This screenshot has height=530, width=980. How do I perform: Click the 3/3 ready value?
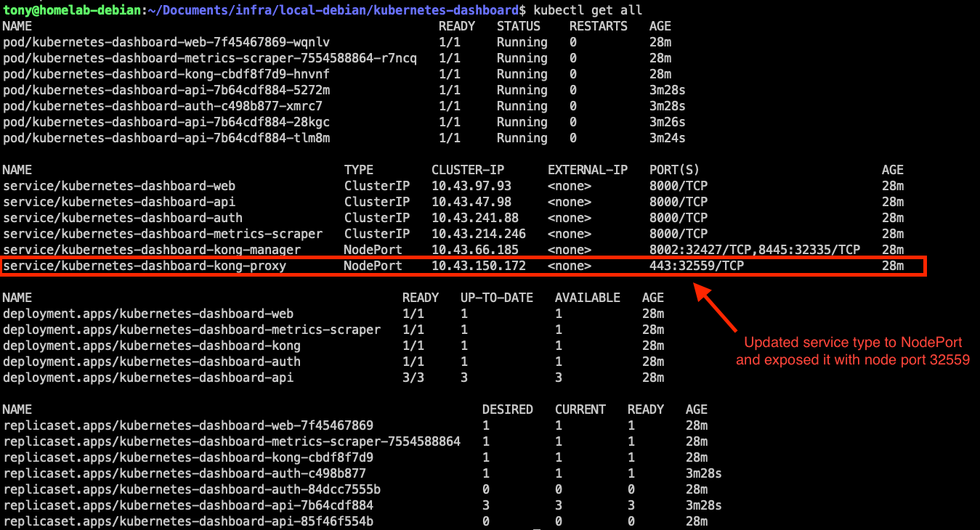point(413,378)
